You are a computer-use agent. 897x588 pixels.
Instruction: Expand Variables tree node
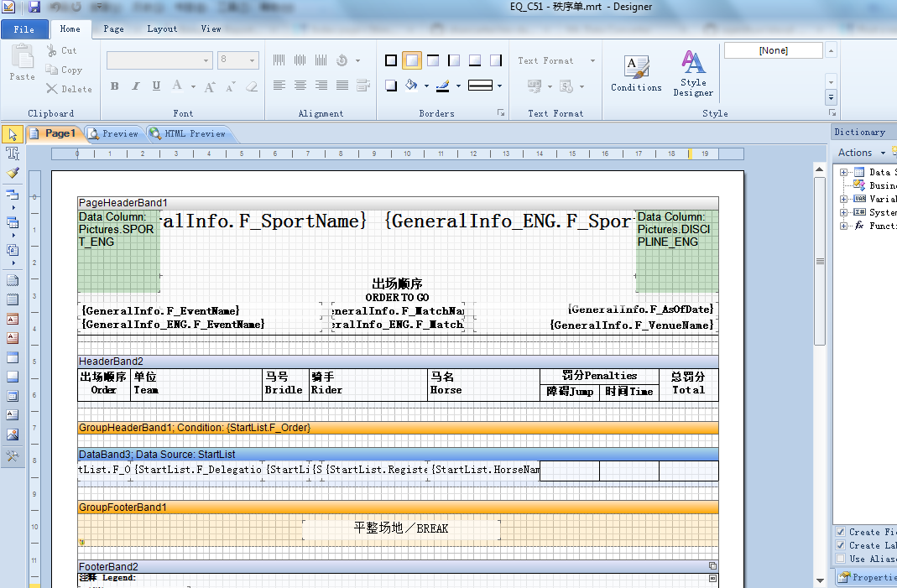tap(843, 199)
